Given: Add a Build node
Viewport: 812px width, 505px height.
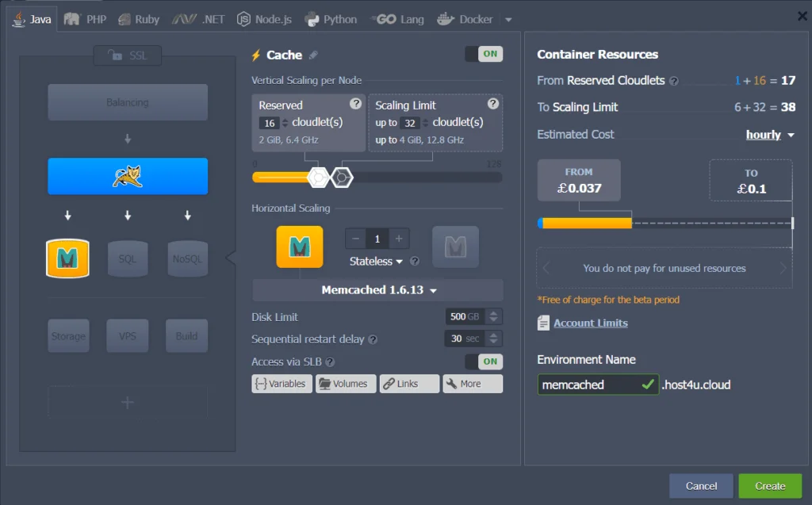Looking at the screenshot, I should pos(186,336).
